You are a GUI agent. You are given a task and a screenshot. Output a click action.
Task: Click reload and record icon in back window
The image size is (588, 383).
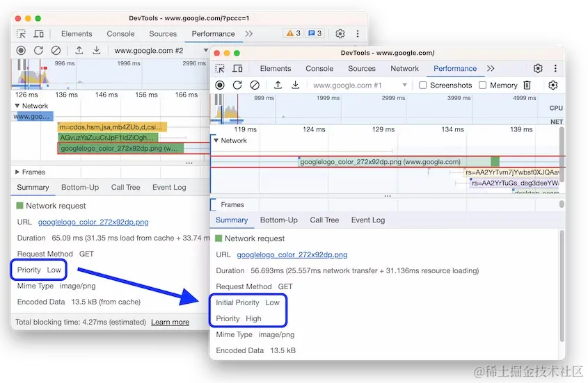click(38, 50)
